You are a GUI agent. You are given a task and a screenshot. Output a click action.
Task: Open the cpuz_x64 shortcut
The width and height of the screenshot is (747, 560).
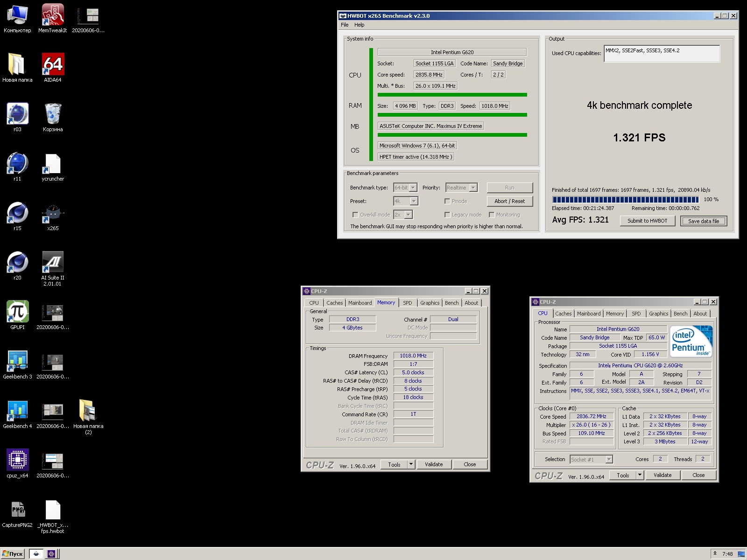pos(17,464)
